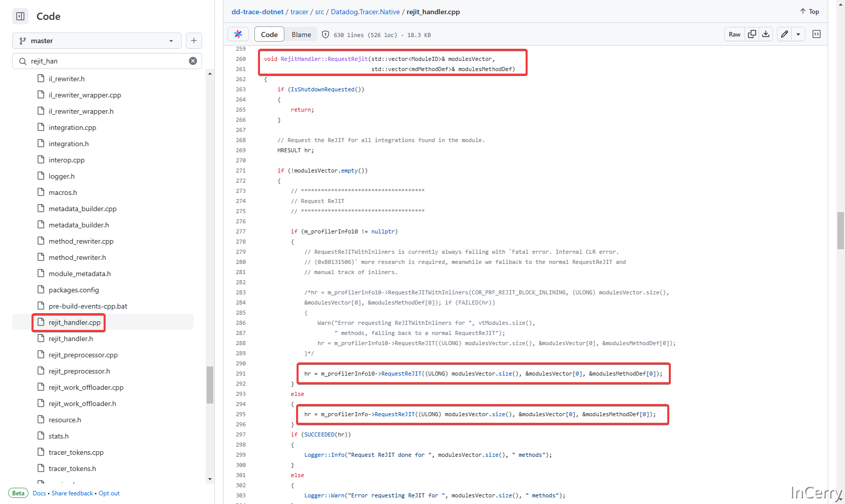Open the master branch dropdown

pyautogui.click(x=96, y=41)
